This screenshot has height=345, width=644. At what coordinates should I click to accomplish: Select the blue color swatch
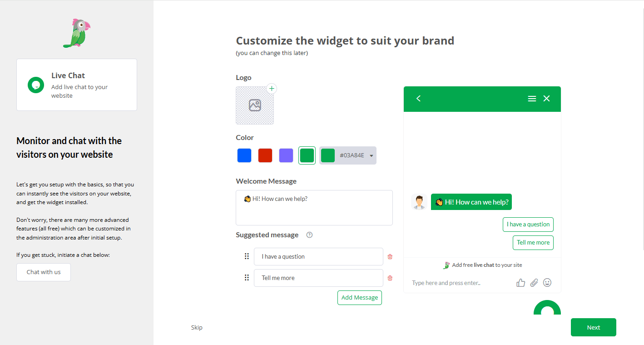[244, 155]
